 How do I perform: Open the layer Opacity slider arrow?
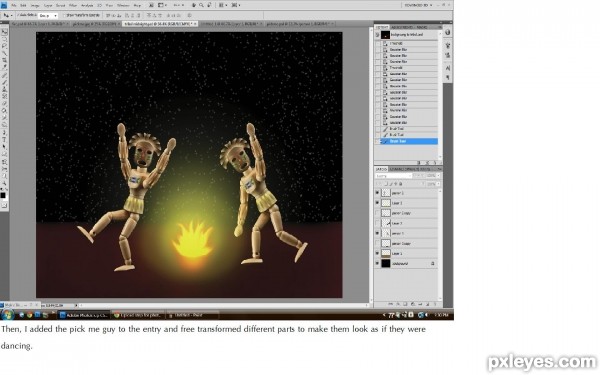(x=439, y=176)
